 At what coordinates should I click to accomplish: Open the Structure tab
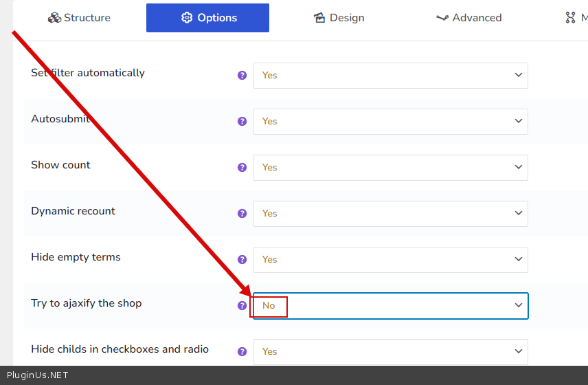[x=79, y=18]
